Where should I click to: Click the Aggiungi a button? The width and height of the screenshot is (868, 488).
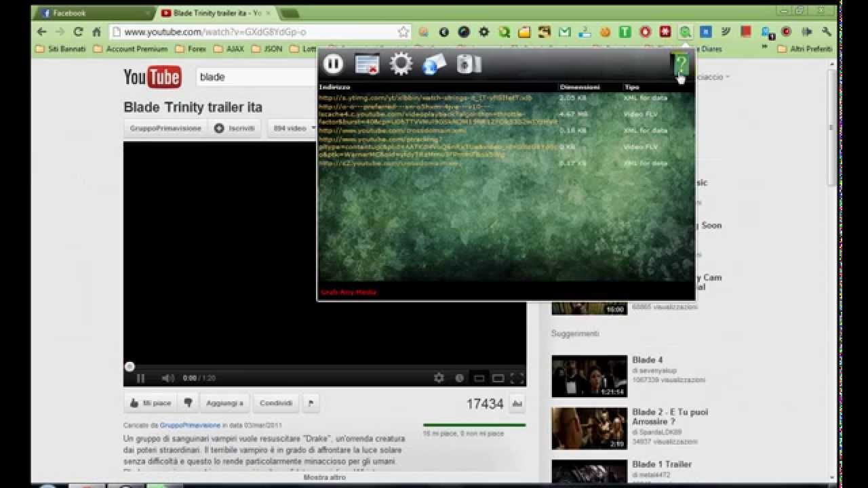(224, 403)
